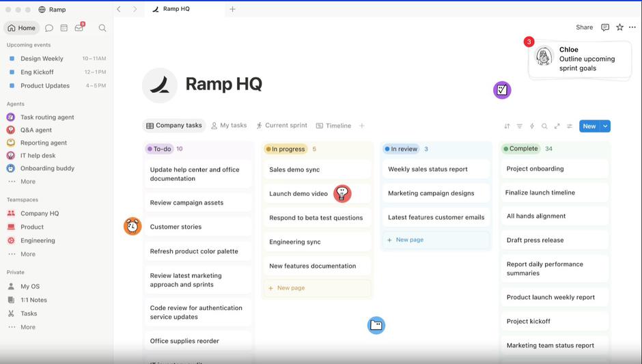Switch to the Current sprint view tab
This screenshot has height=364, width=642.
281,125
